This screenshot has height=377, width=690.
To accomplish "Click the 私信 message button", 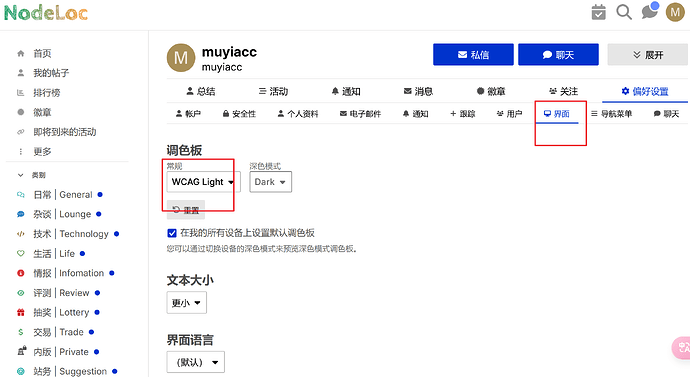I will coord(473,55).
